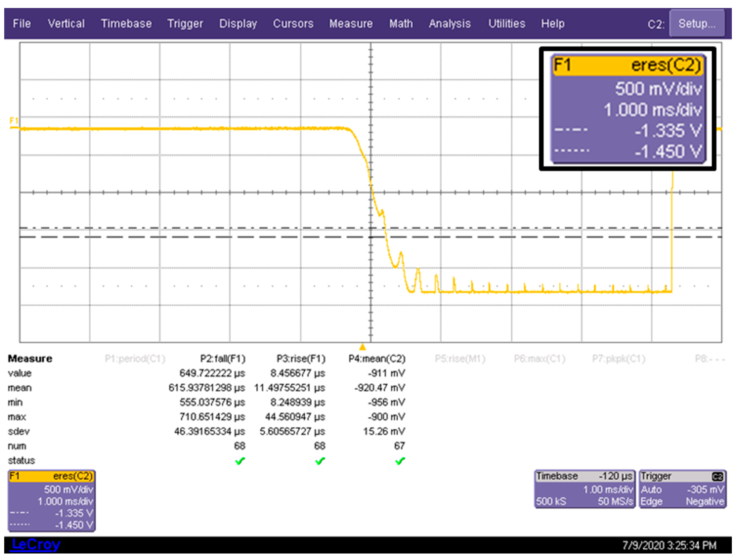Open the Vertical menu
The image size is (743, 560).
point(66,24)
